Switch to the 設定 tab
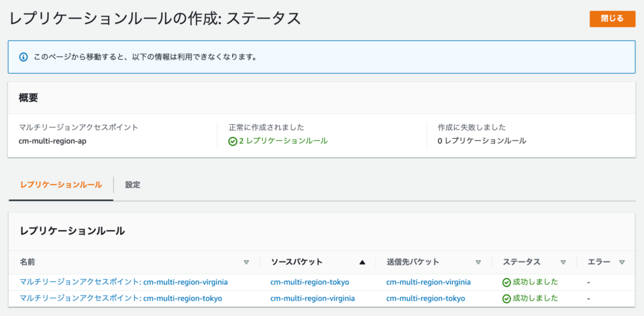The height and width of the screenshot is (316, 644). [133, 185]
